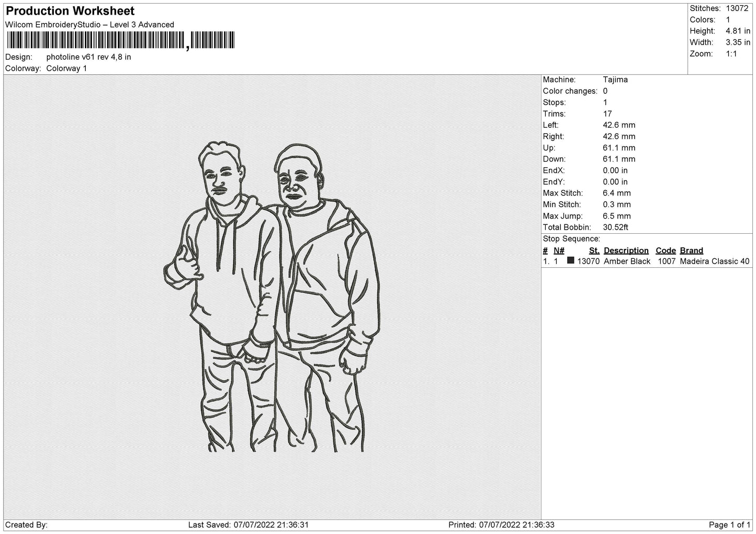Click '42.6 mm' in the Right row
Viewport: 756px width, 534px height.
pos(619,137)
